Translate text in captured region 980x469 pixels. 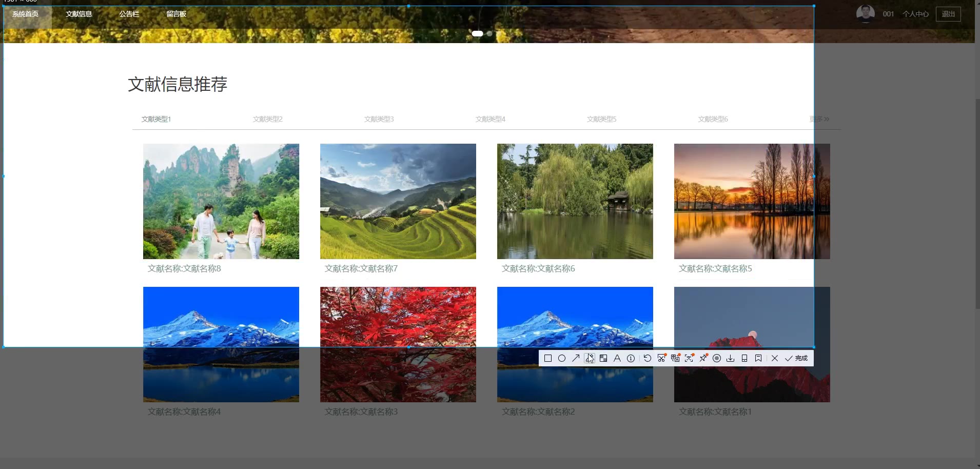pos(675,358)
